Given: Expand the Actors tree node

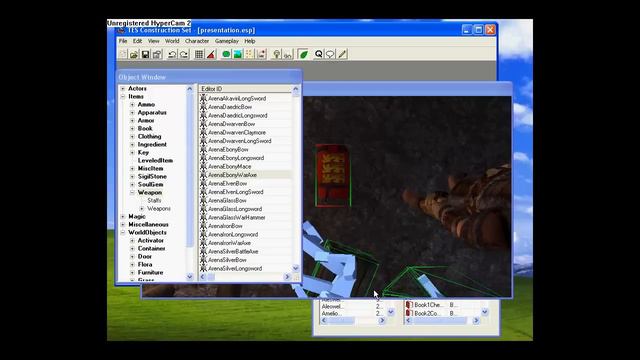Looking at the screenshot, I should 123,89.
